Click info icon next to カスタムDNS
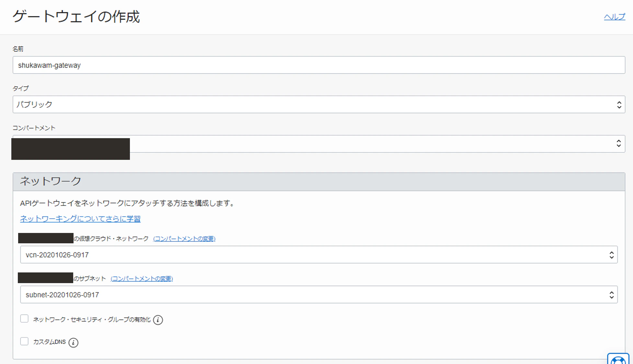This screenshot has height=364, width=633. pyautogui.click(x=74, y=342)
